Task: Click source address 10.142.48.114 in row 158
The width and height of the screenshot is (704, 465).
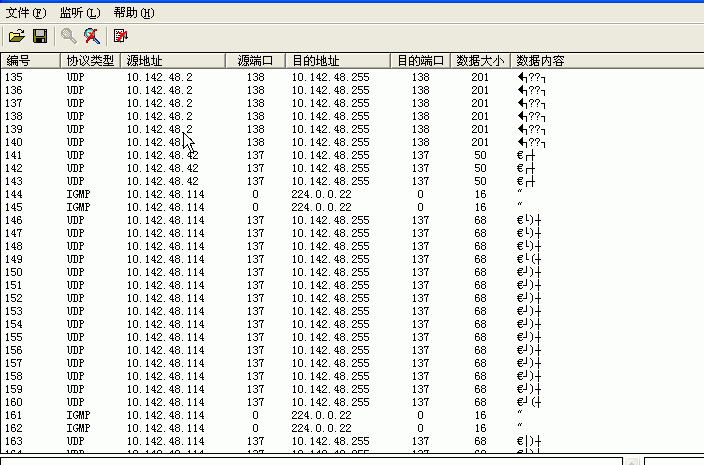Action: coord(166,377)
